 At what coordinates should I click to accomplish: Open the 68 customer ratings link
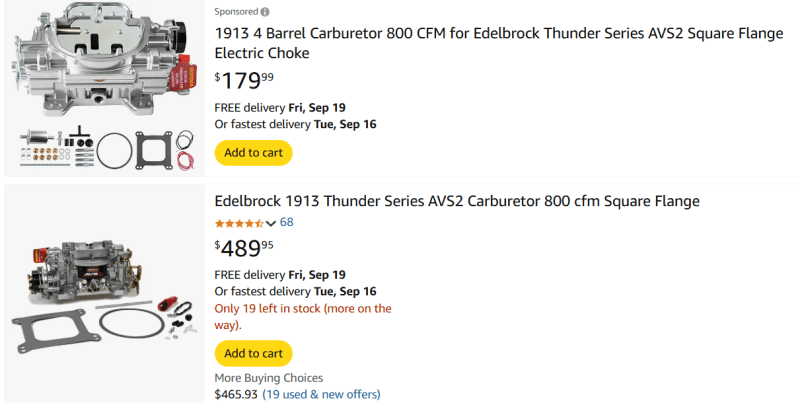coord(287,222)
